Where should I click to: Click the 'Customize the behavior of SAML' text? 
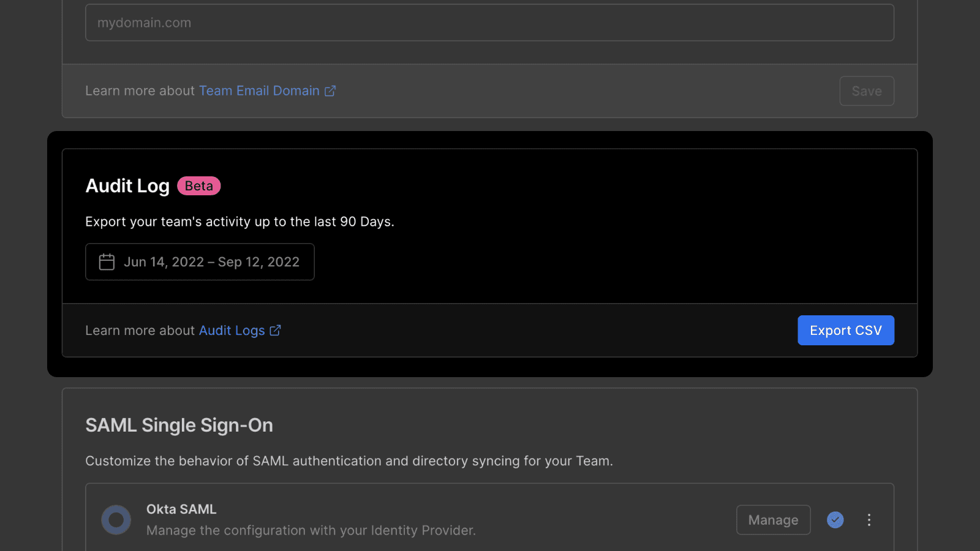[349, 461]
